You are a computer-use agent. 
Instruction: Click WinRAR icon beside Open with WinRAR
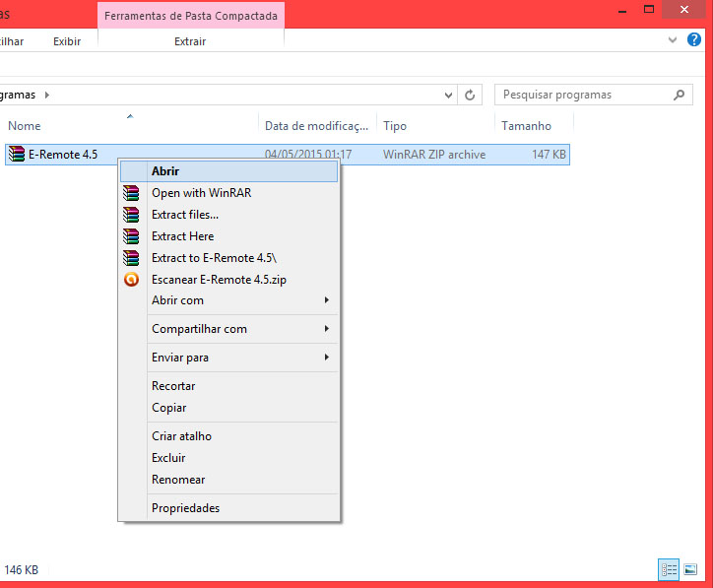click(131, 193)
